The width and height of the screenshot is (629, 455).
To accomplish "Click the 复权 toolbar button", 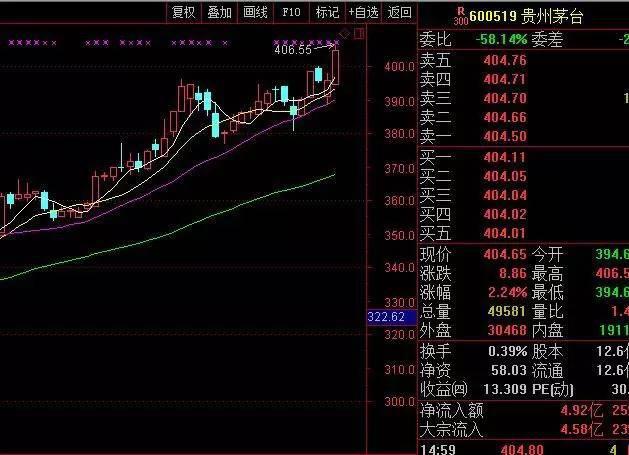I will pyautogui.click(x=183, y=12).
